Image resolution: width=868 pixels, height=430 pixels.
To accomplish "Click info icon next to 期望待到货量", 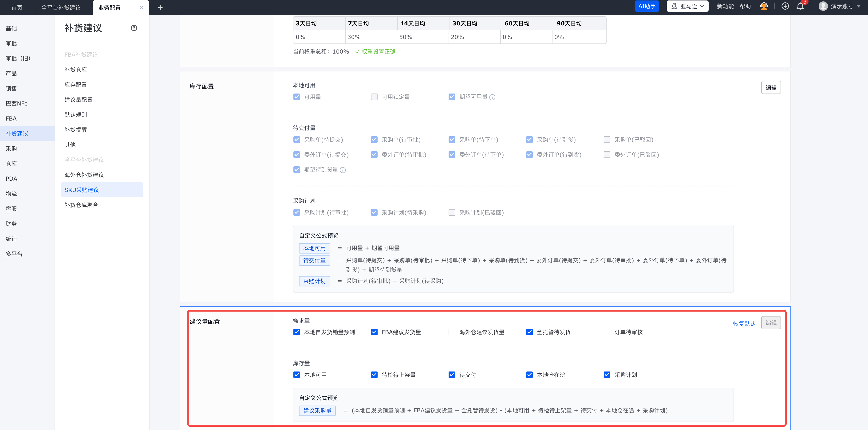I will 343,170.
